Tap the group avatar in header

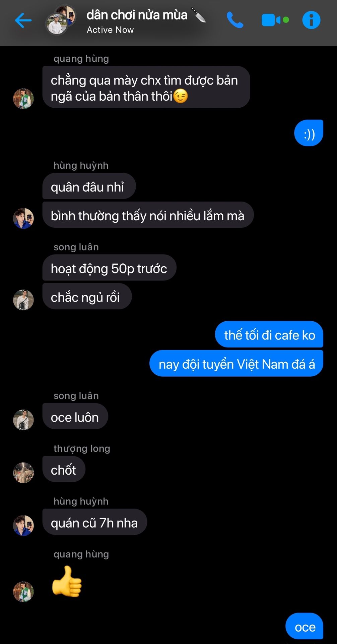coord(61,20)
